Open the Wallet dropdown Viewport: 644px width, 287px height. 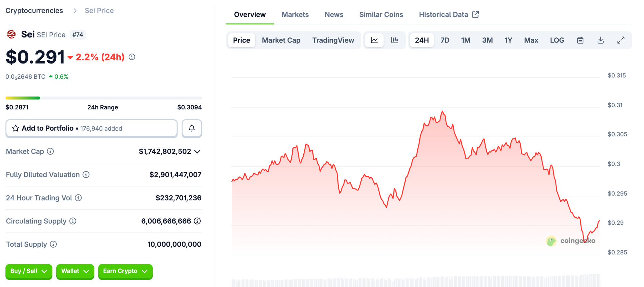point(75,271)
